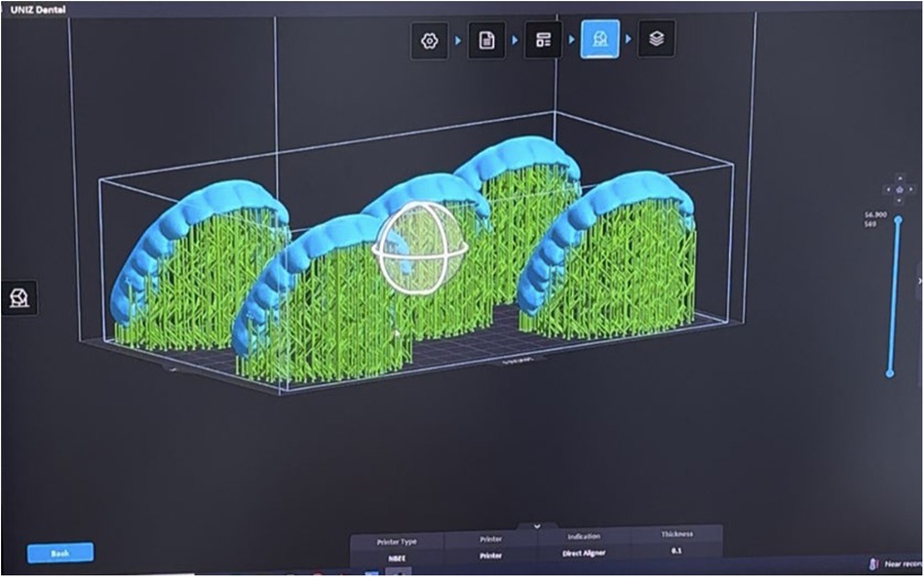Click the support tool icon on left sidebar
The width and height of the screenshot is (924, 577).
coord(21,297)
